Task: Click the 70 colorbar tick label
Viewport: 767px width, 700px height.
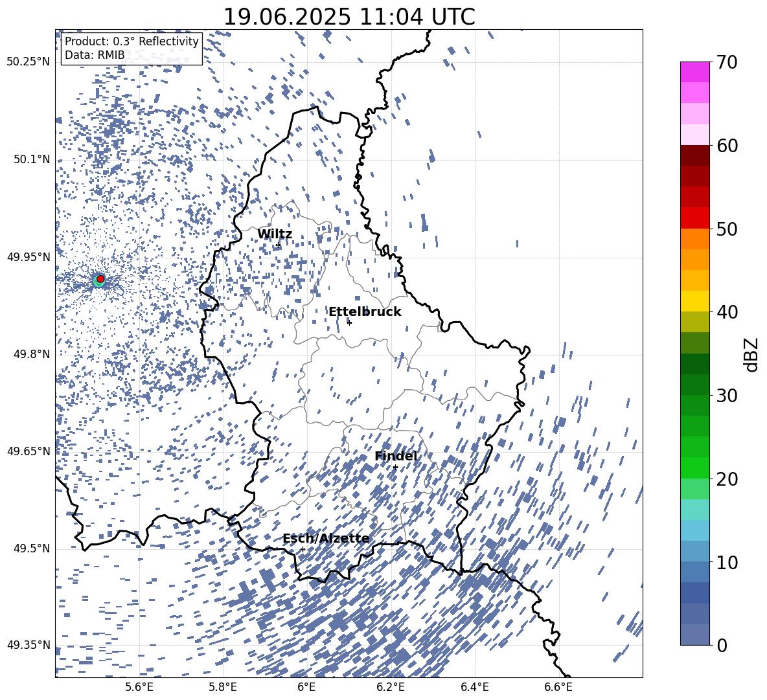Action: 727,63
